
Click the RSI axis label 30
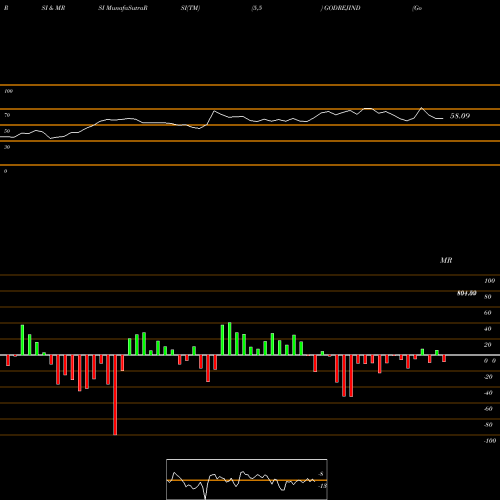(7, 147)
